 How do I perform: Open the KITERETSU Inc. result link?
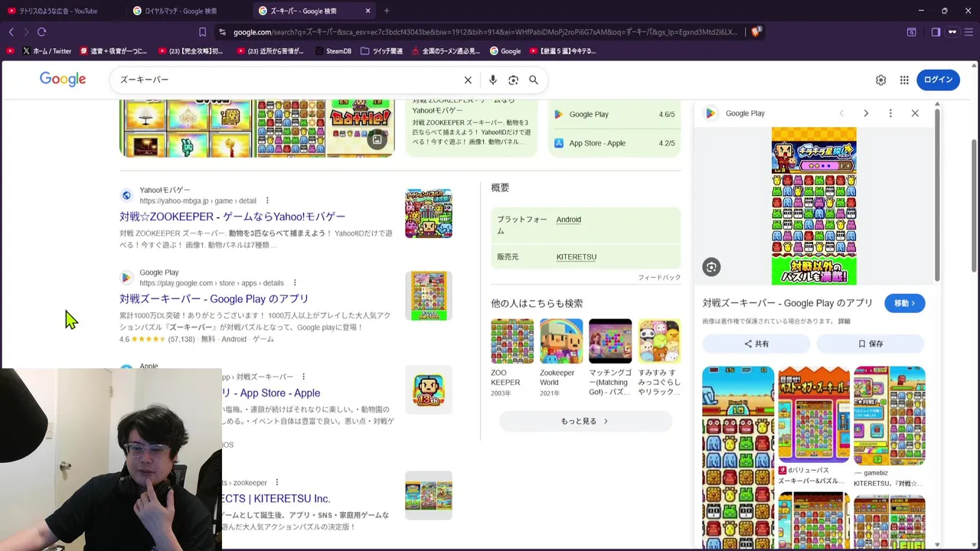tap(276, 498)
